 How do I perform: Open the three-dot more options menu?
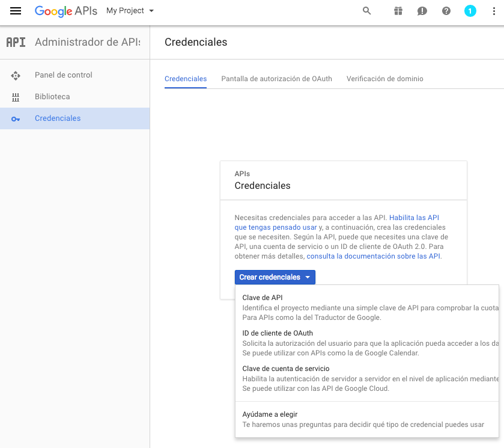coord(494,11)
